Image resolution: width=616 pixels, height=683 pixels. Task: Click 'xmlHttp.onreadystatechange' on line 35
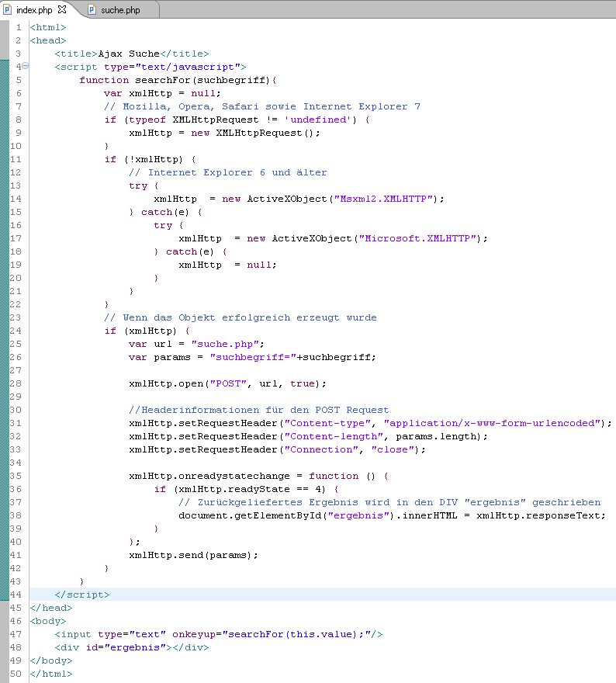209,476
